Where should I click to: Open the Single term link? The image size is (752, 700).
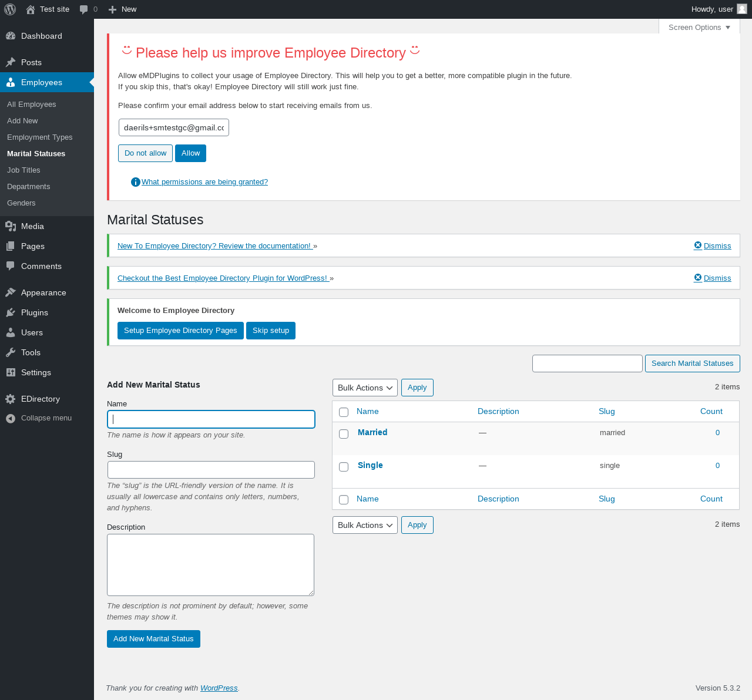coord(370,465)
